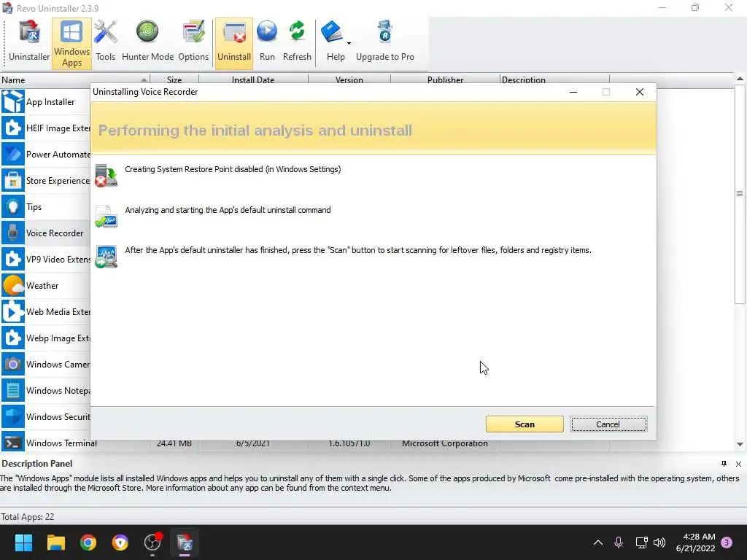The width and height of the screenshot is (747, 560).
Task: Close the Uninstalling Voice Recorder dialog
Action: [x=639, y=92]
